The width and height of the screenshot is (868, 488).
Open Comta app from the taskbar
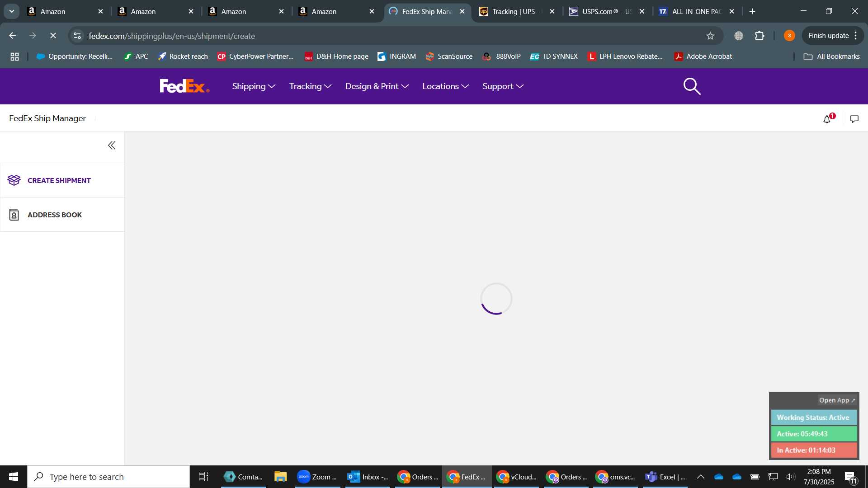[x=243, y=477]
